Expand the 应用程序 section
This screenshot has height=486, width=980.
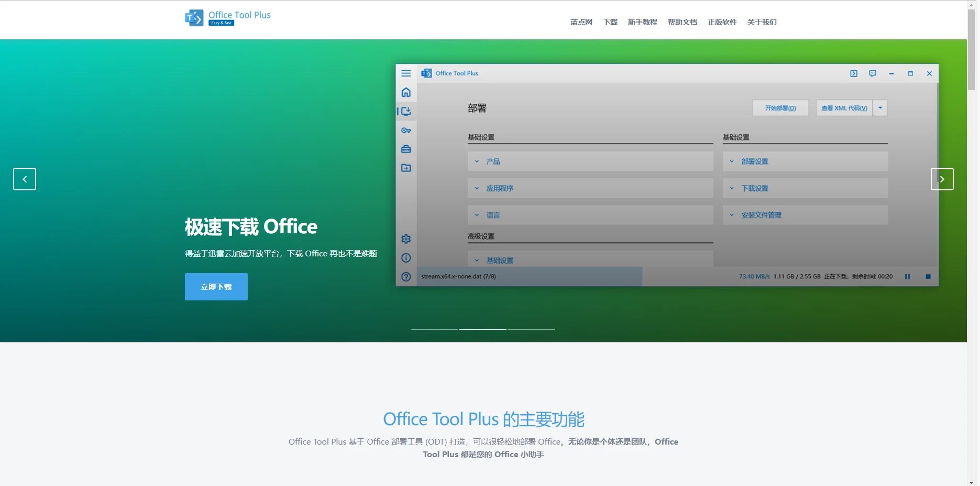click(x=590, y=188)
